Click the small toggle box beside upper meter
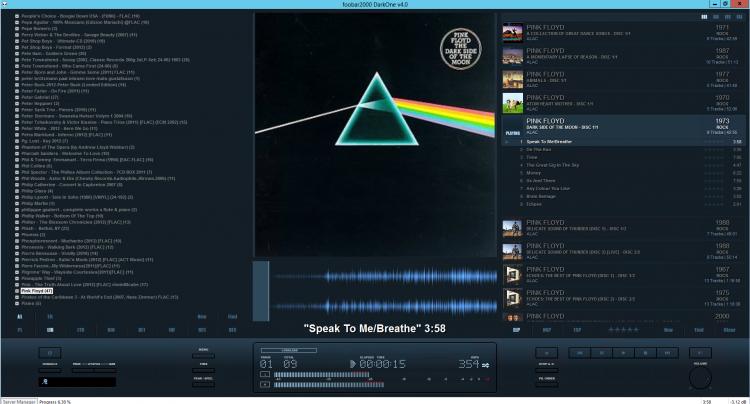750x404 pixels. coord(265,374)
